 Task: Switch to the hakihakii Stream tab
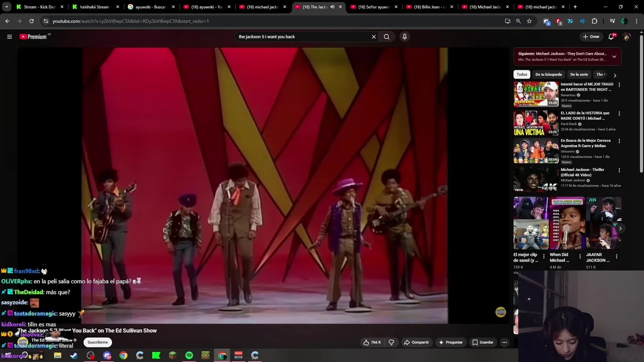pos(96,7)
